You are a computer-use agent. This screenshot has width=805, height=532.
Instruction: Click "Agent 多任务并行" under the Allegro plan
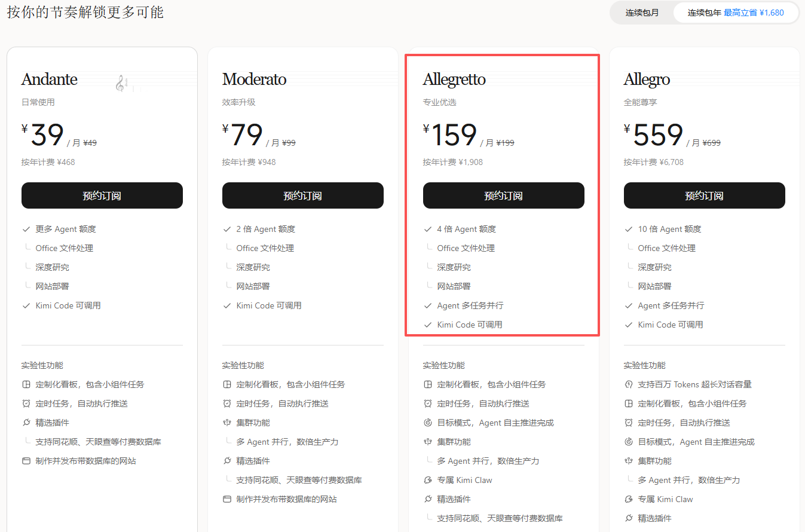(671, 305)
